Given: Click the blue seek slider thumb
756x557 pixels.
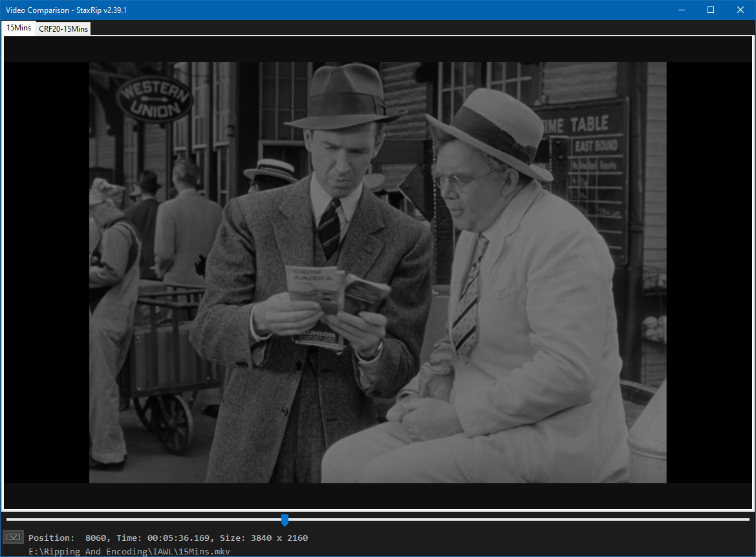Looking at the screenshot, I should [x=285, y=520].
